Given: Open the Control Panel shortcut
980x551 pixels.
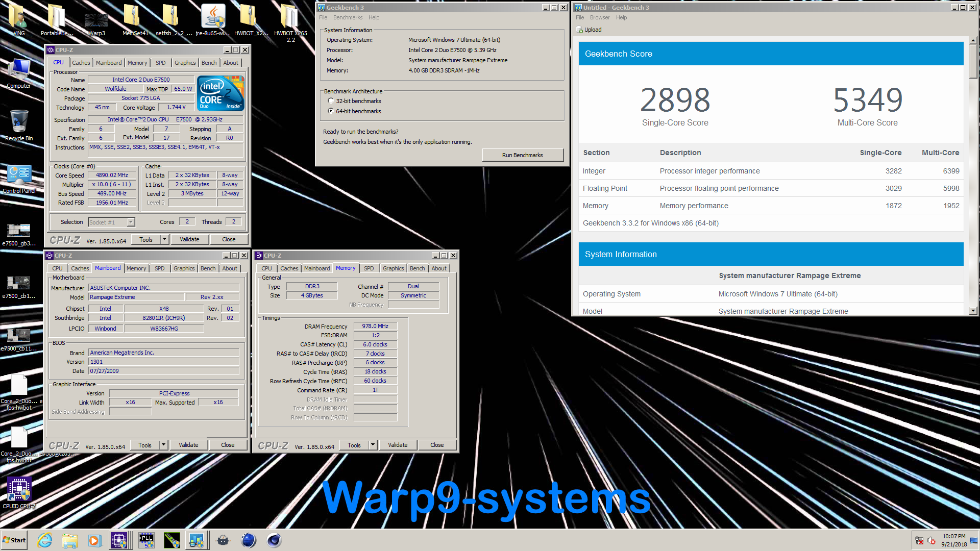Looking at the screenshot, I should pyautogui.click(x=19, y=179).
